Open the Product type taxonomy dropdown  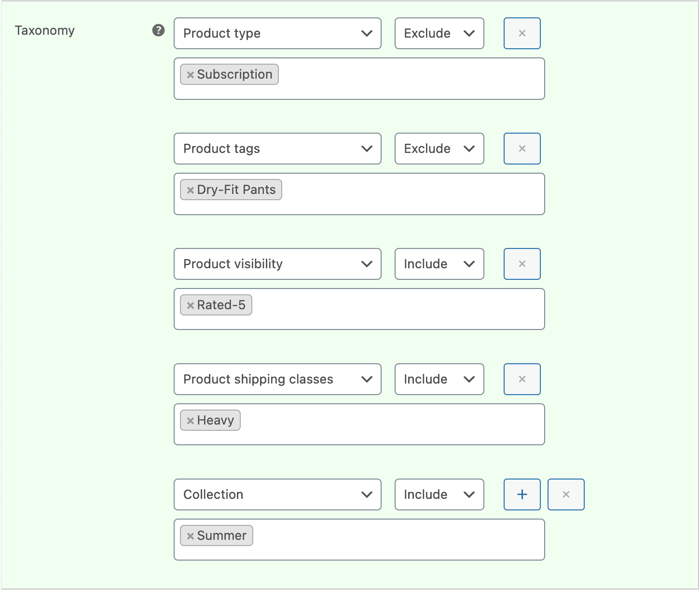click(x=277, y=33)
